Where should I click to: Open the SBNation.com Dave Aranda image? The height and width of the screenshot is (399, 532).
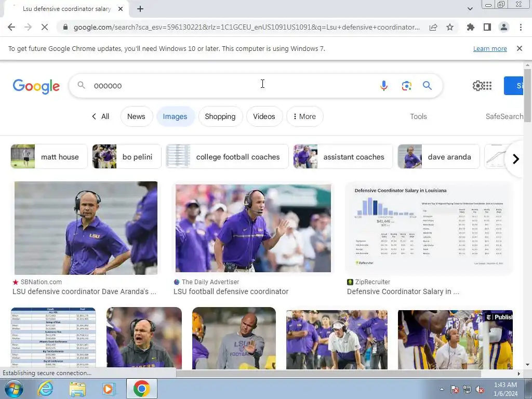coord(86,228)
